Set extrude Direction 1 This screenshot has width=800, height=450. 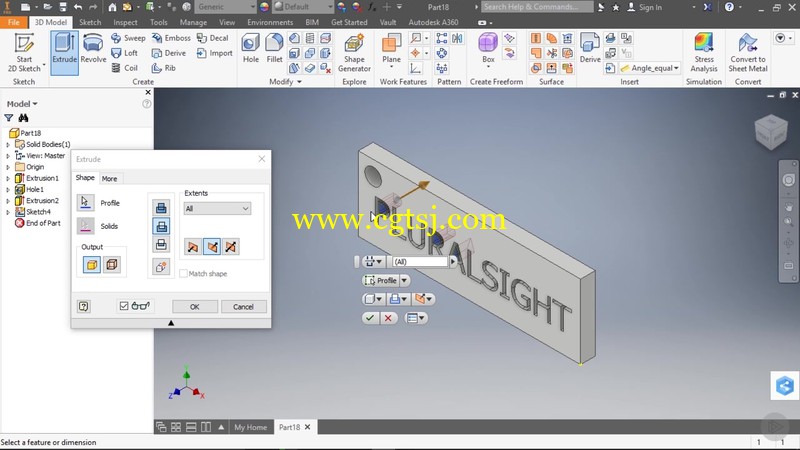[193, 247]
